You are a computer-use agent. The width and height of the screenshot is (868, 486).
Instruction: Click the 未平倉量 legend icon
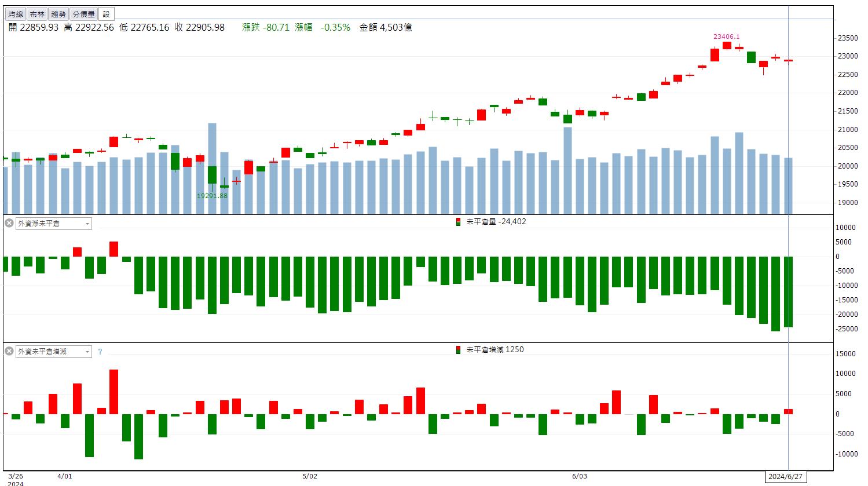(x=459, y=222)
